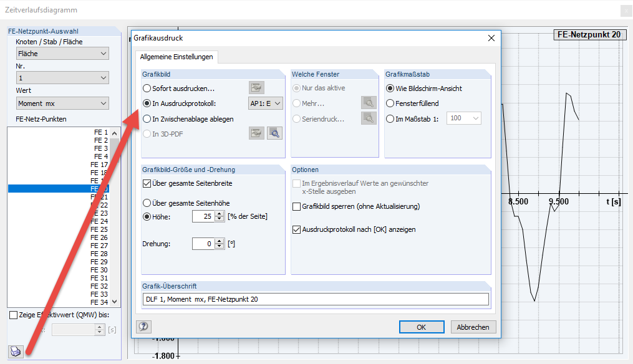The height and width of the screenshot is (364, 633).
Task: Open the Moment mx Wert dropdown
Action: (x=62, y=103)
